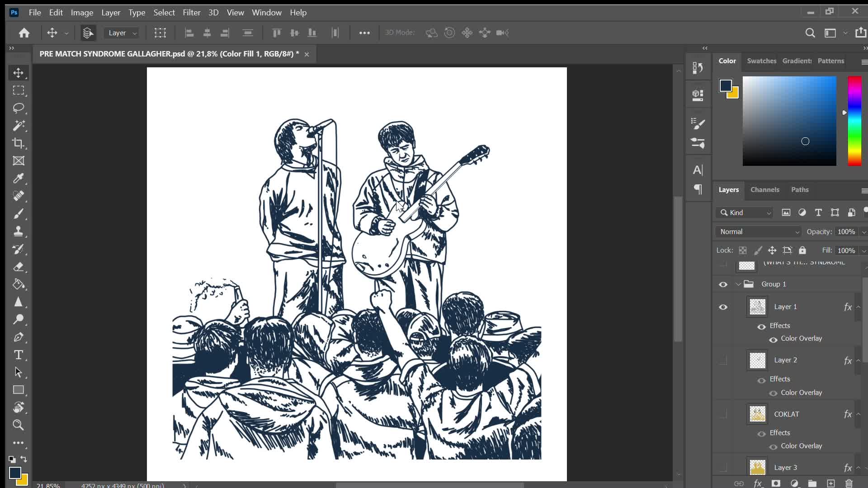Collapse COKLAT layer effects list
Viewport: 868px width, 488px height.
858,414
